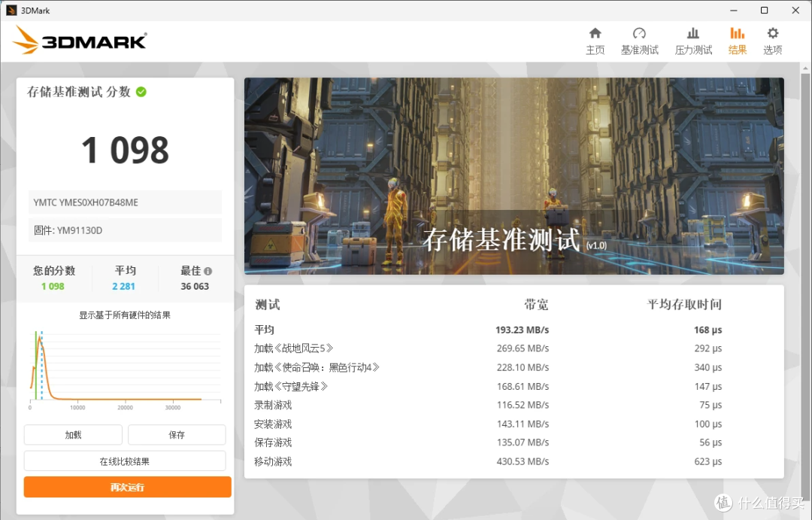This screenshot has height=520, width=812.
Task: Open the 基准测试 gauge icon
Action: [x=640, y=34]
